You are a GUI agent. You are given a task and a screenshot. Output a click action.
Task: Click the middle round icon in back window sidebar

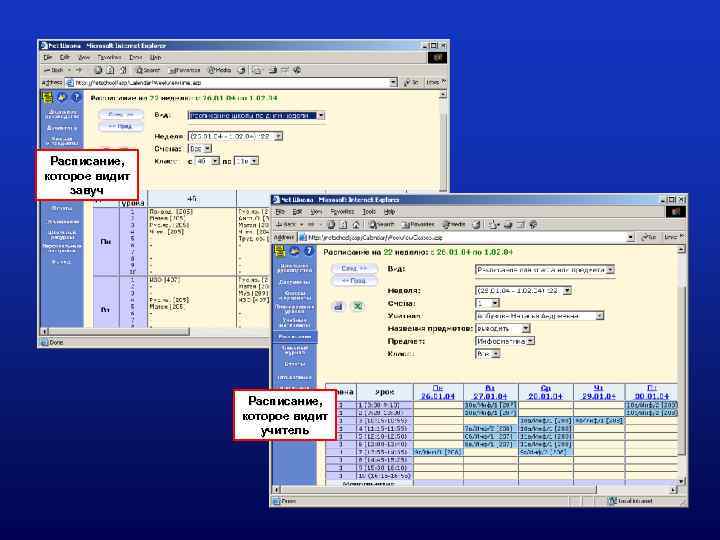pyautogui.click(x=62, y=97)
